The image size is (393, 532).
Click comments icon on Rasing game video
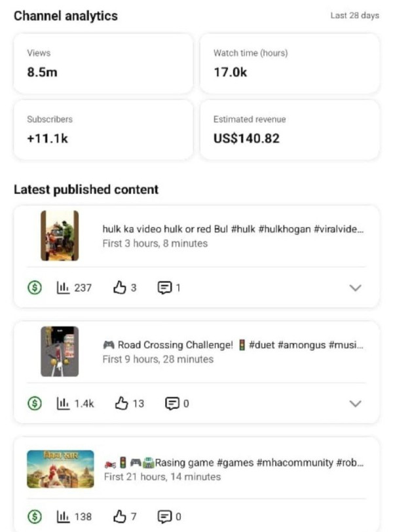pos(164,517)
